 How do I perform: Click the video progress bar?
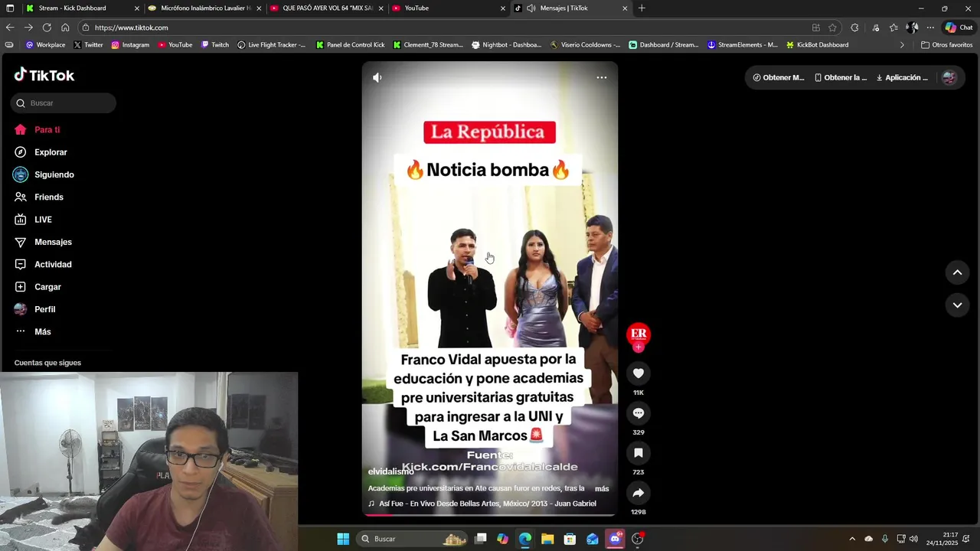(490, 514)
